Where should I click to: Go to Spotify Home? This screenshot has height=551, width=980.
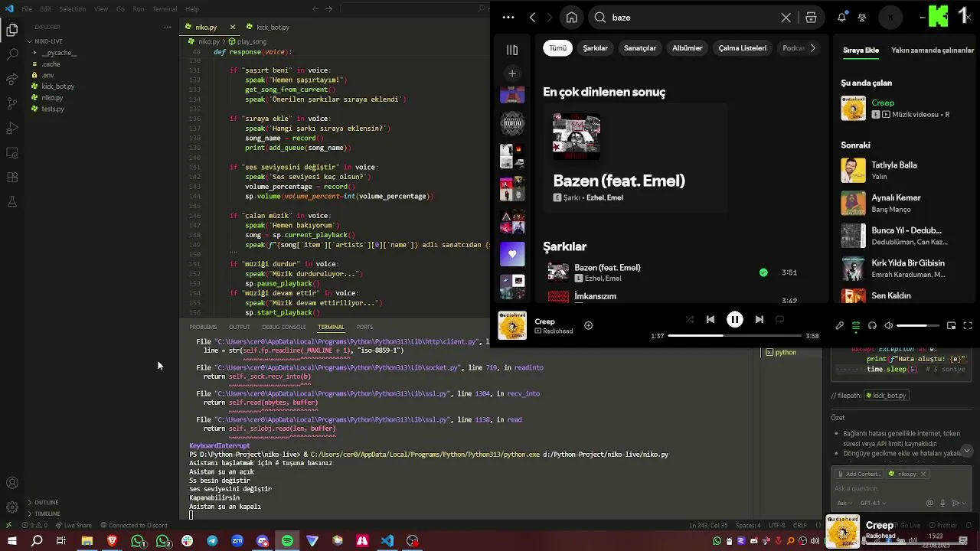click(571, 18)
